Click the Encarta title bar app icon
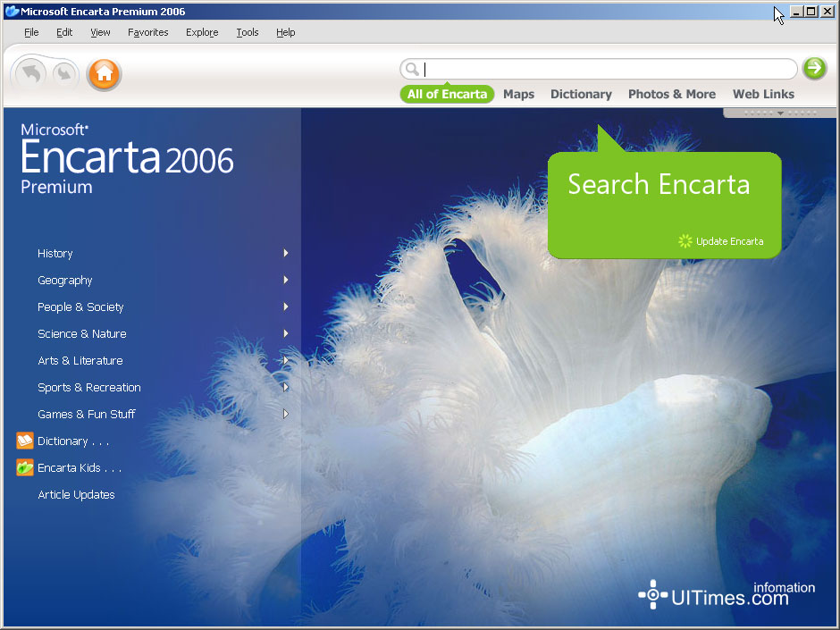Screen dimensions: 840x630 pos(12,12)
